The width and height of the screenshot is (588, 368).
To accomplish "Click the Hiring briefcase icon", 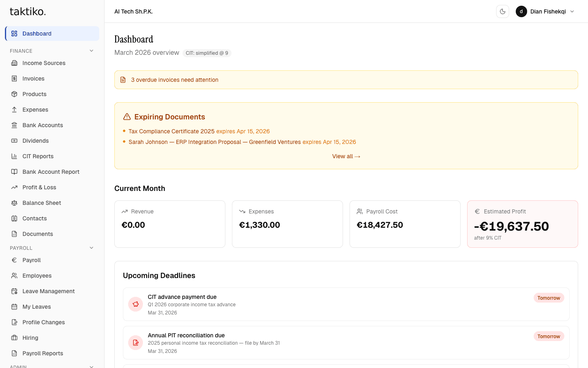I will [x=14, y=338].
